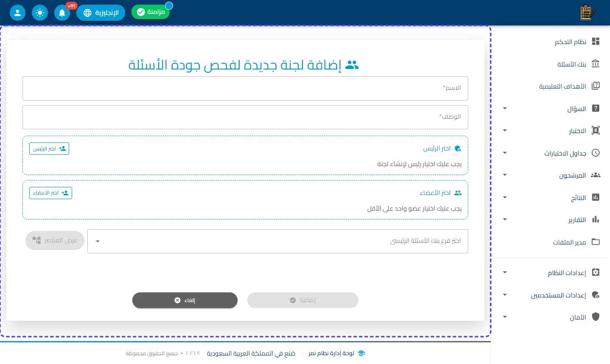Click يجب عليك اختيار عضو واحد text
This screenshot has width=610, height=364.
click(x=414, y=208)
